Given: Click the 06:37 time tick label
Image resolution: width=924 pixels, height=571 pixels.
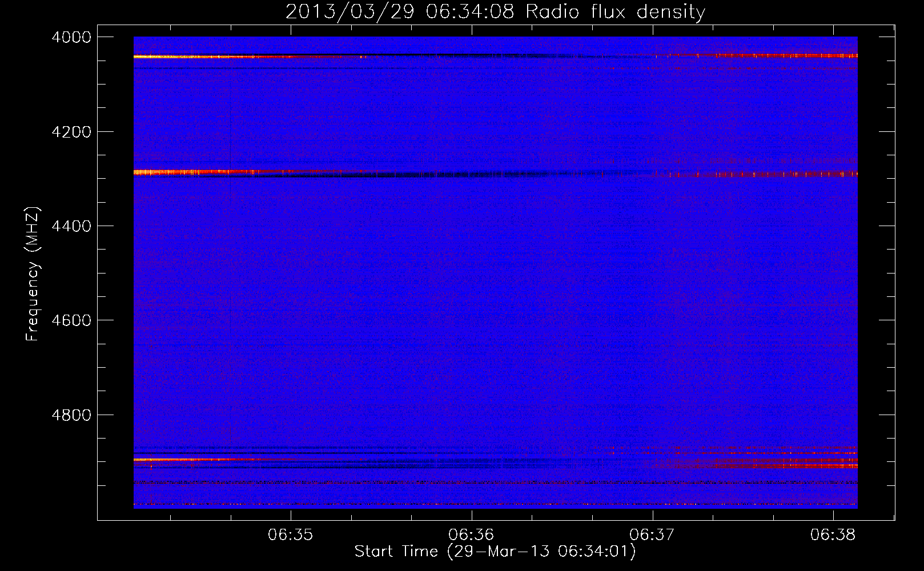Looking at the screenshot, I should [652, 535].
